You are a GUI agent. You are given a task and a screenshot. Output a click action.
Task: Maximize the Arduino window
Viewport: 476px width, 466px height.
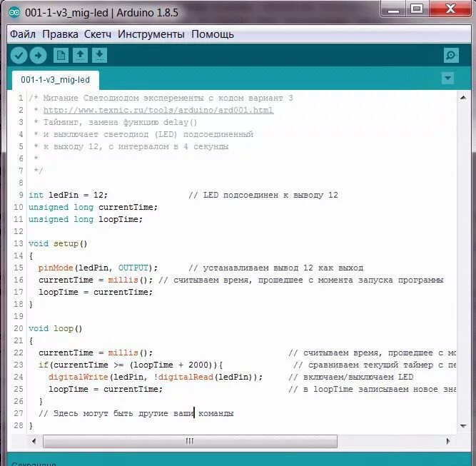[x=417, y=9]
